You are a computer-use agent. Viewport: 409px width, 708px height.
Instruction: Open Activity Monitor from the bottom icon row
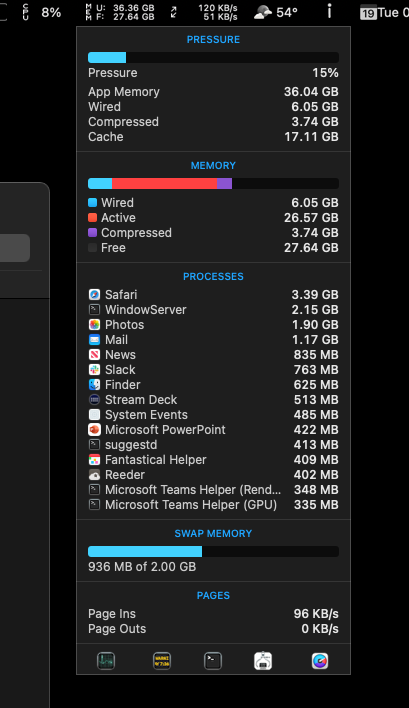(x=106, y=661)
